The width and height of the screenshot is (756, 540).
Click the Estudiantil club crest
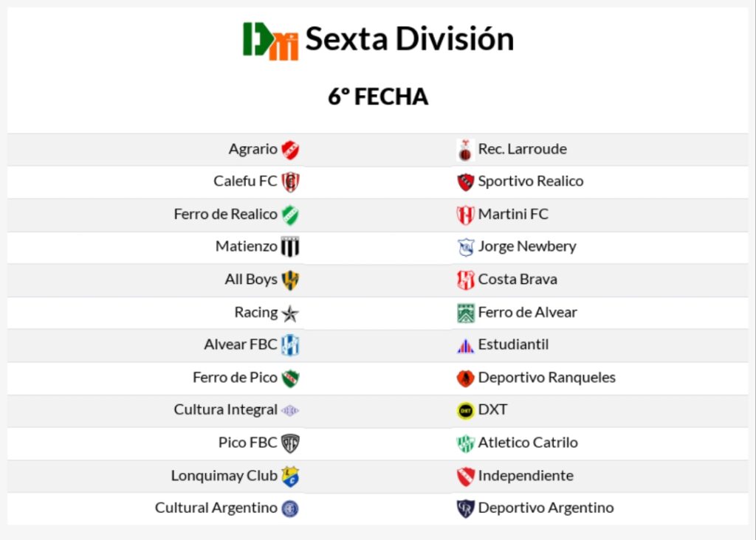(465, 345)
